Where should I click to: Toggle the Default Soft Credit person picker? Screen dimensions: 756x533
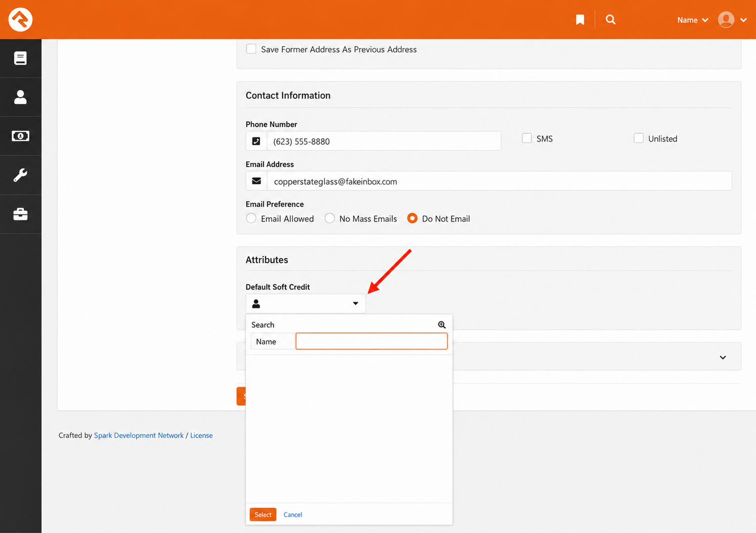point(306,304)
